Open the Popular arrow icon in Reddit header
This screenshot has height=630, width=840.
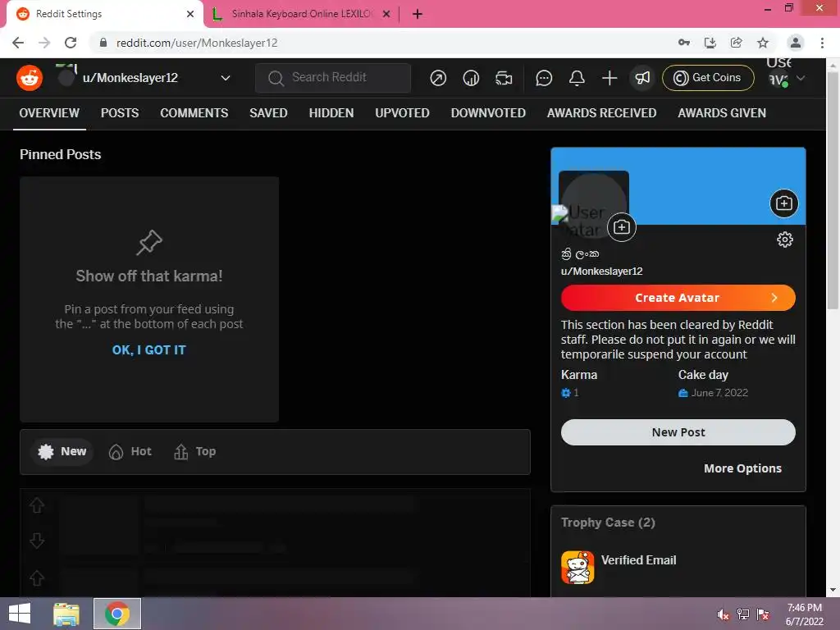[x=438, y=78]
